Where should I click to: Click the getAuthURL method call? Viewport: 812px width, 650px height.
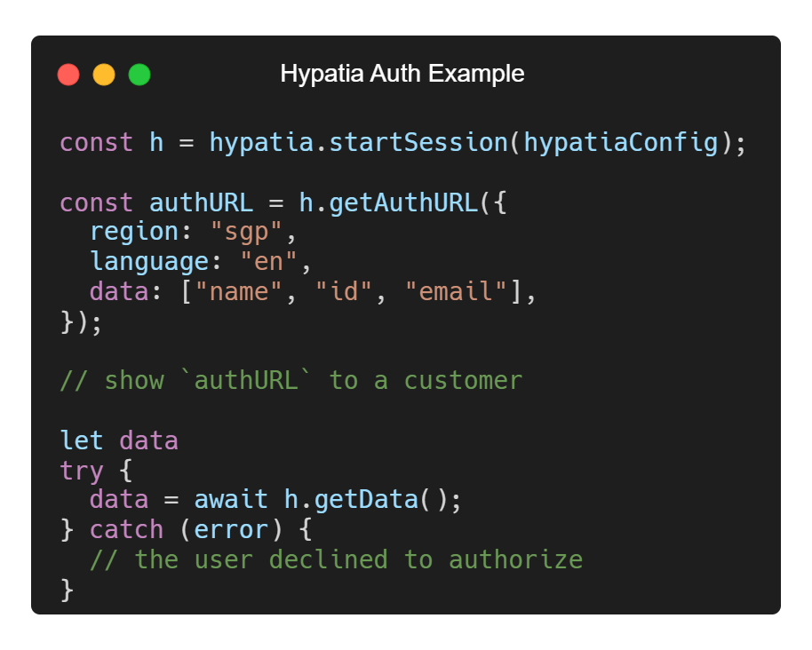coord(402,202)
